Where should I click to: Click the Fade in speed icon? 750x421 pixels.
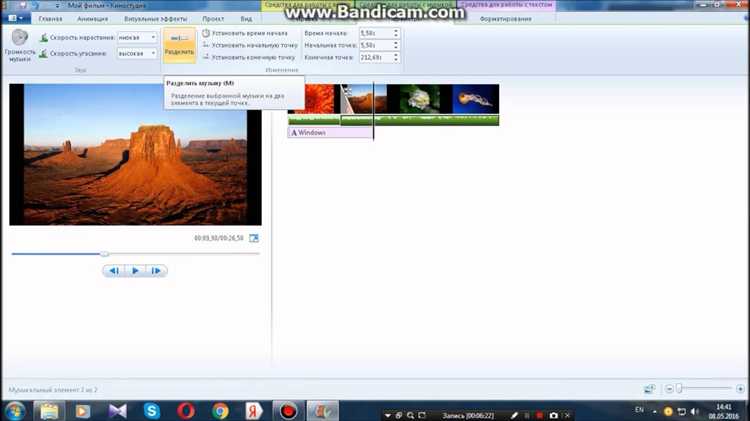coord(44,37)
